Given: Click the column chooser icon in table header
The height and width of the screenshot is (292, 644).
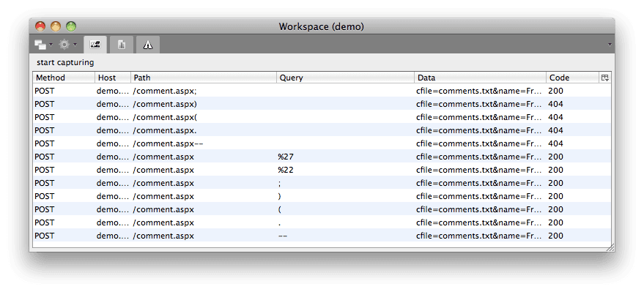Looking at the screenshot, I should click(605, 78).
